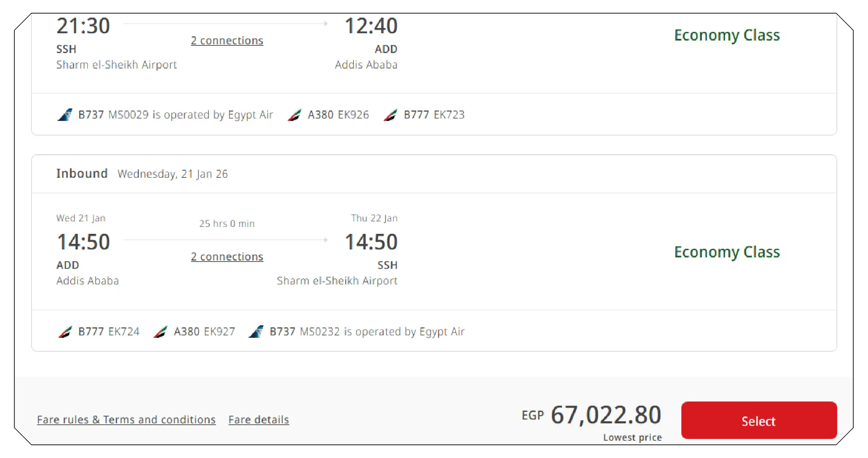Click the Addis Ababa destination label

(366, 64)
